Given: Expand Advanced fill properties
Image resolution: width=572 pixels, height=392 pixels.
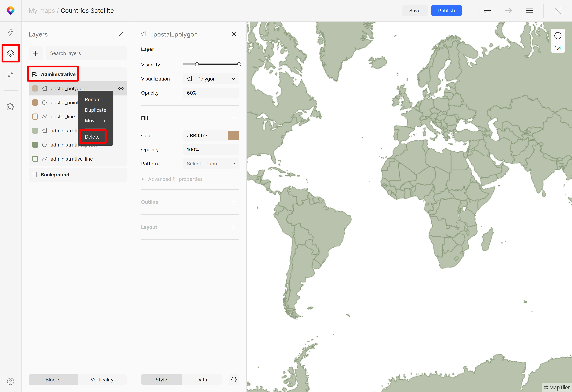Looking at the screenshot, I should click(175, 179).
